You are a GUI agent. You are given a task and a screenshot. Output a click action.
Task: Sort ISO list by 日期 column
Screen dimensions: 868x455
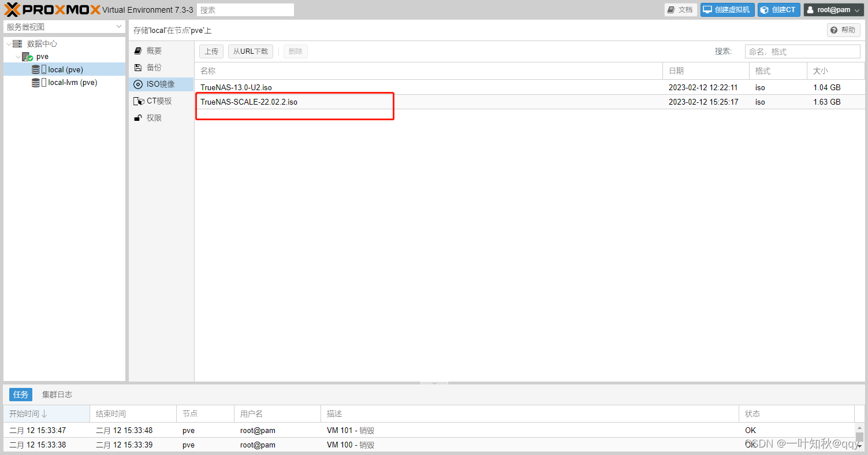[706, 71]
